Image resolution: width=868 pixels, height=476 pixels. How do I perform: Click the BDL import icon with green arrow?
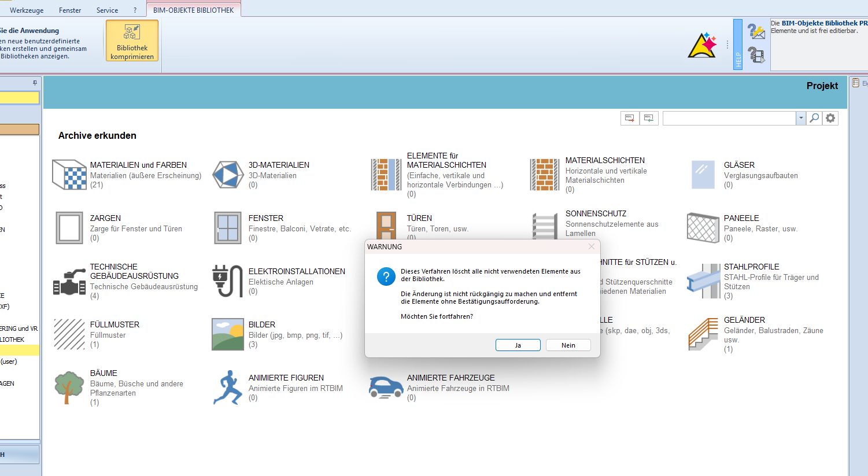[649, 118]
